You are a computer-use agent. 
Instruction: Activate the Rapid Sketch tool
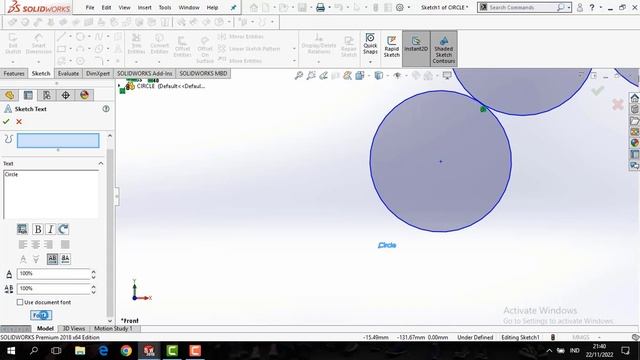click(x=391, y=47)
